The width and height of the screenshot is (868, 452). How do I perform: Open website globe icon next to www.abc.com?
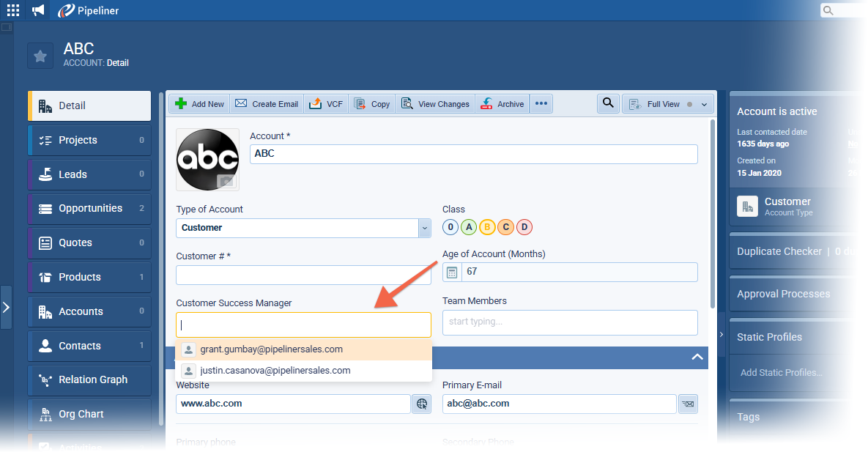click(x=421, y=404)
